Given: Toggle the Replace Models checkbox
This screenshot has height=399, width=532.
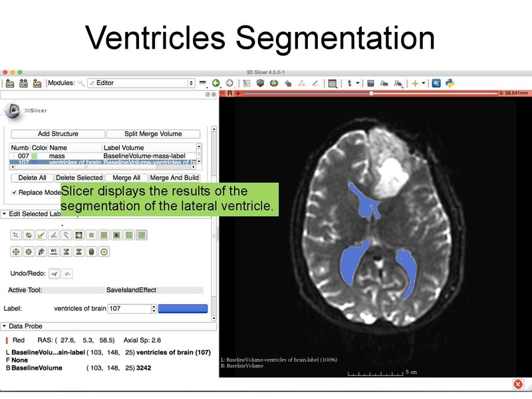Looking at the screenshot, I should pyautogui.click(x=13, y=192).
